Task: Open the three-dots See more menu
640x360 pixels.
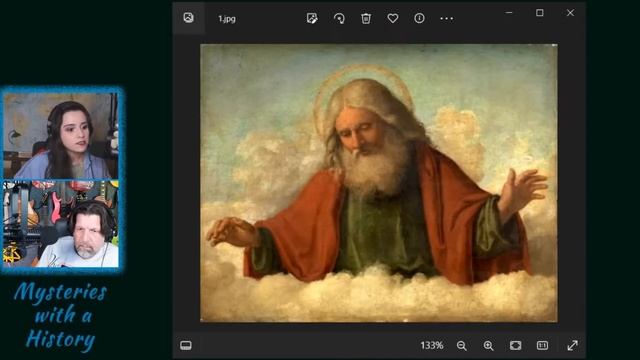Action: pos(447,19)
